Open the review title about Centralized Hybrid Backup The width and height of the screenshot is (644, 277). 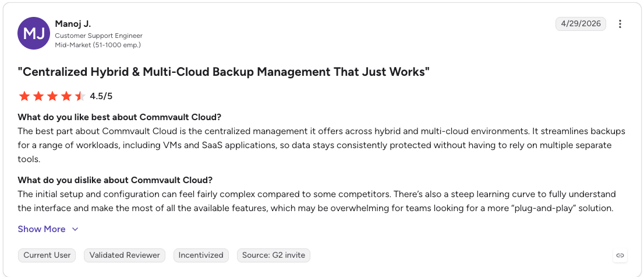coord(224,72)
